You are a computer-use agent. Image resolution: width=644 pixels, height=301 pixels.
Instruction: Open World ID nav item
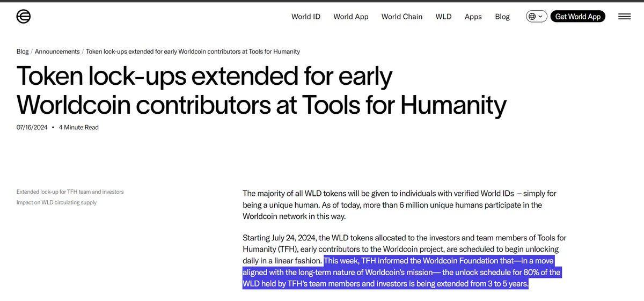pos(306,17)
